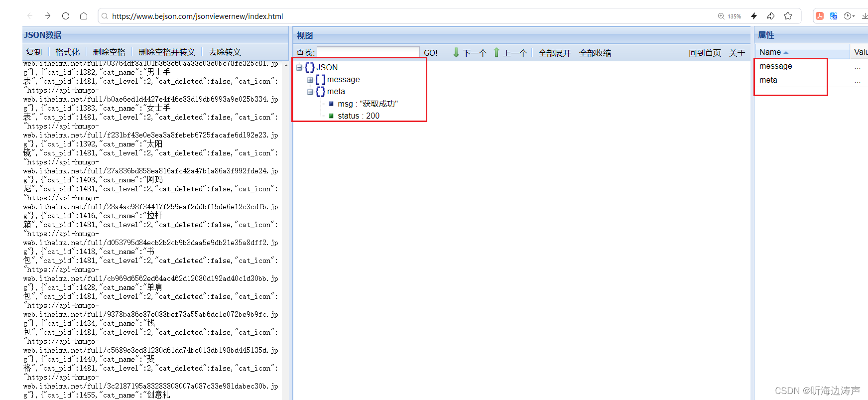868x400 pixels.
Task: Click the search icon in the address bar
Action: click(105, 16)
